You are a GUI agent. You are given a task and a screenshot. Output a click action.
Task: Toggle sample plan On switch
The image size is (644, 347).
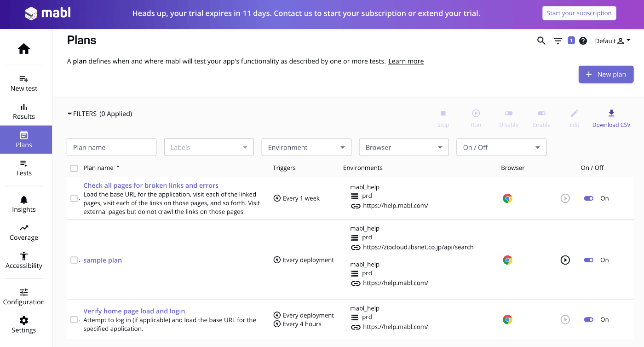(x=589, y=260)
